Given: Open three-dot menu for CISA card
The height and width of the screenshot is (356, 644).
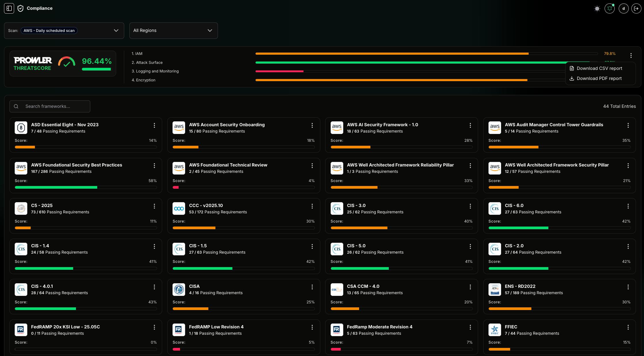Looking at the screenshot, I should tap(312, 287).
